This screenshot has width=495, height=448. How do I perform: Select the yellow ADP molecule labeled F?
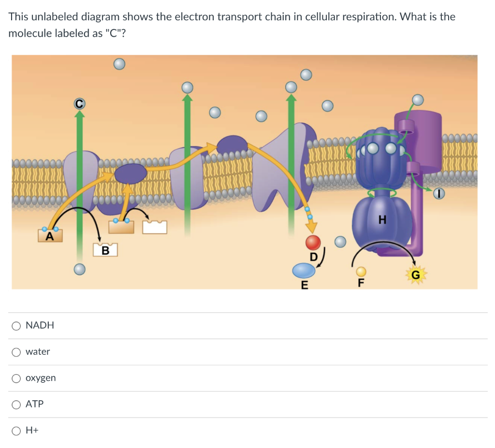tap(360, 272)
